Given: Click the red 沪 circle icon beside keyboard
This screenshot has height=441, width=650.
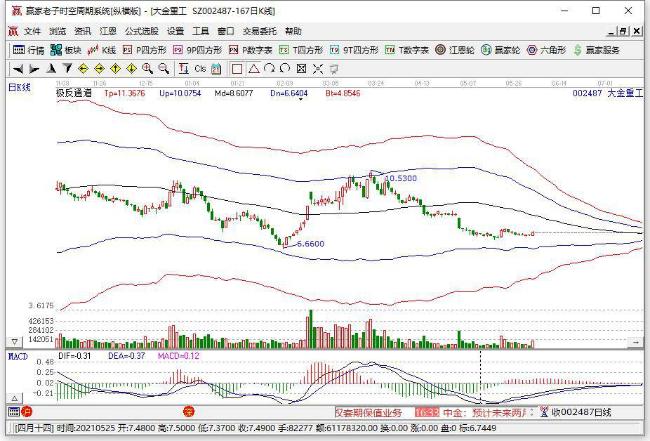Looking at the screenshot, I should pyautogui.click(x=27, y=412).
